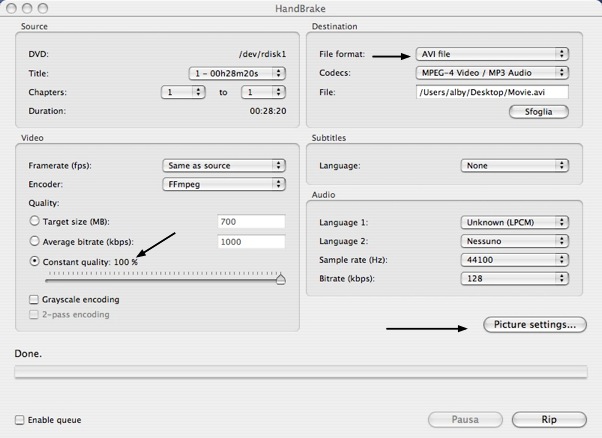
Task: Close the HandBrake window
Action: 12,8
